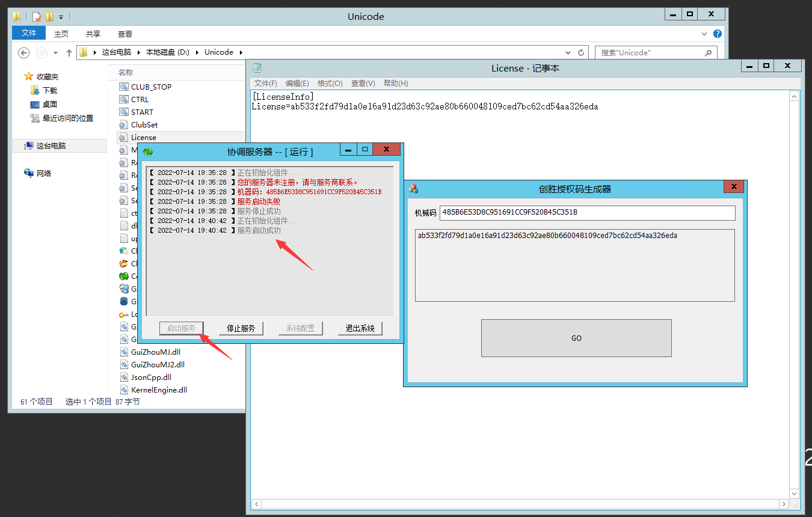Click the 机械码 input field
Image resolution: width=812 pixels, height=517 pixels.
(x=587, y=213)
